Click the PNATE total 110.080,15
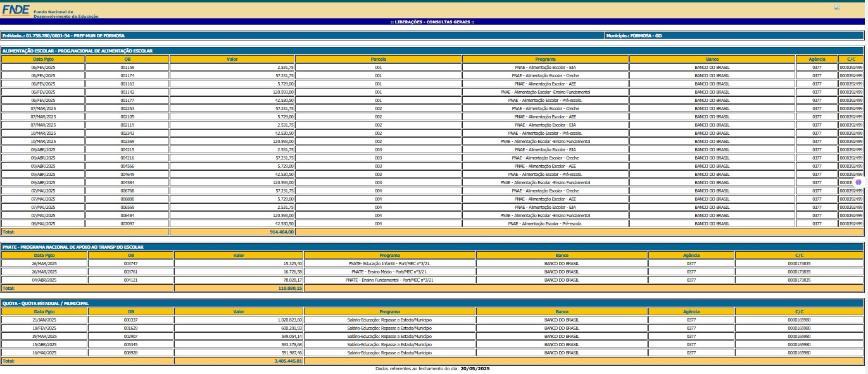The height and width of the screenshot is (374, 868). pyautogui.click(x=291, y=288)
